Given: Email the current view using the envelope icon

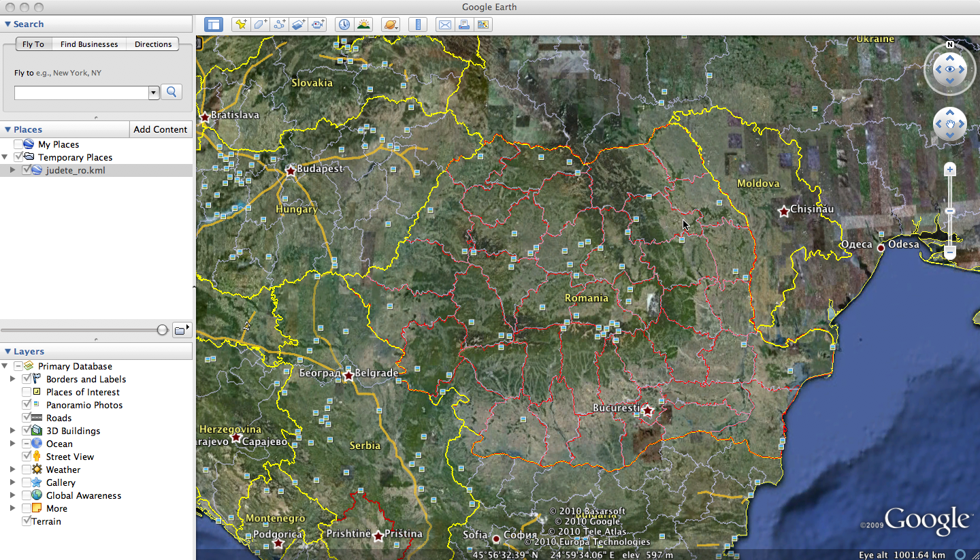Looking at the screenshot, I should coord(444,24).
